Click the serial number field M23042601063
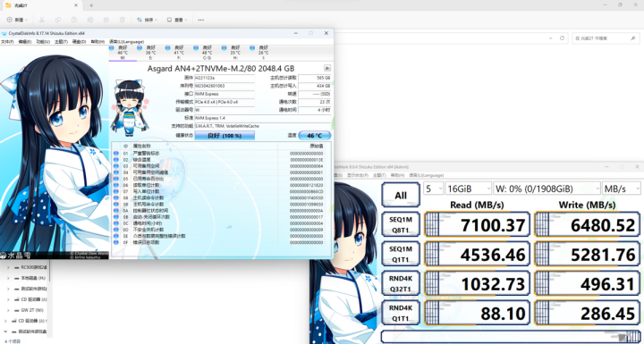Image resolution: width=644 pixels, height=344 pixels. [225, 86]
